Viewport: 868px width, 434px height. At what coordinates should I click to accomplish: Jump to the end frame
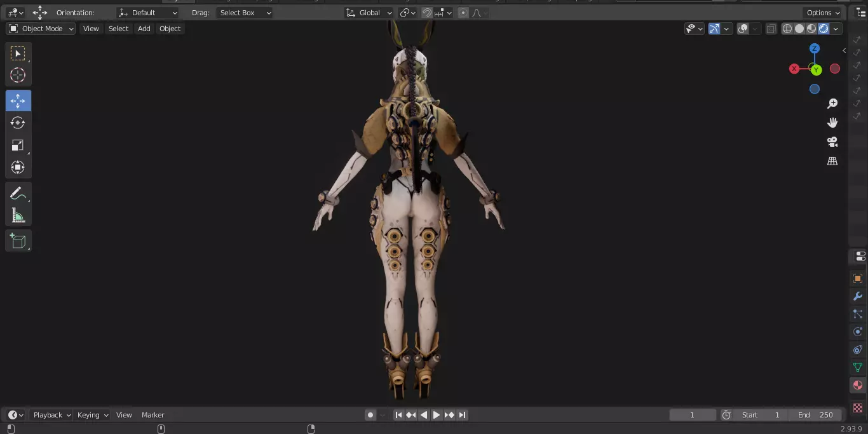tap(462, 415)
